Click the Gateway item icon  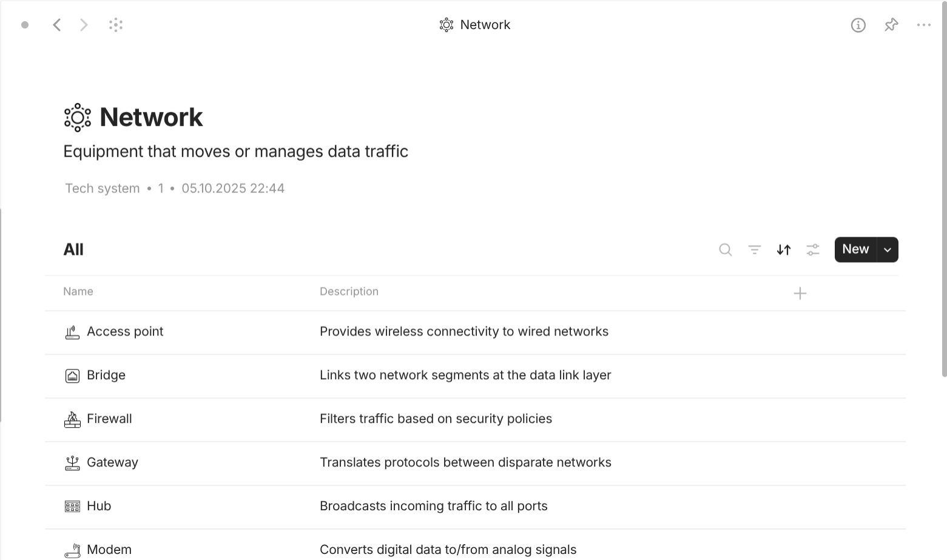pos(72,463)
